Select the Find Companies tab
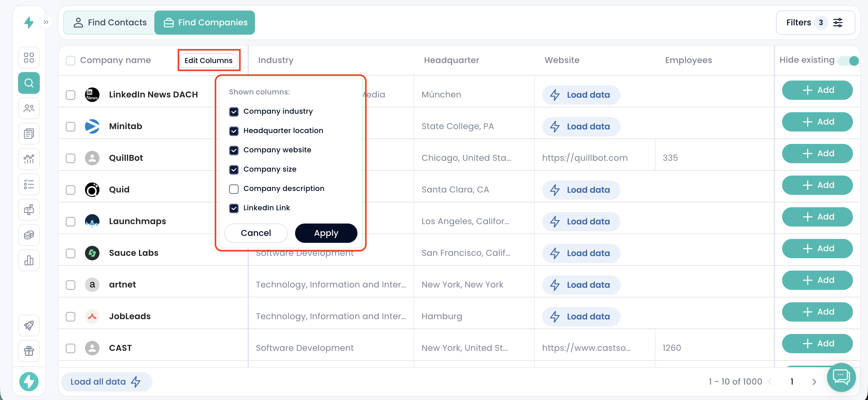 click(205, 23)
